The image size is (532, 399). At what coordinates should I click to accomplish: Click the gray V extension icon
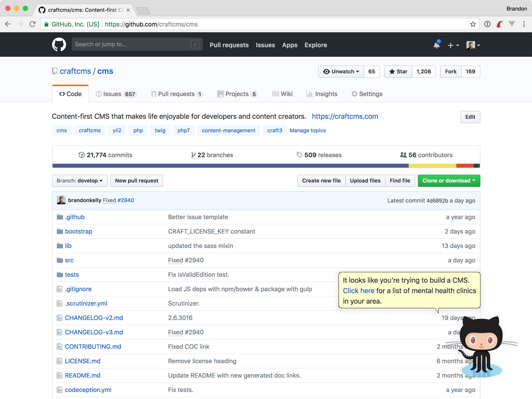pyautogui.click(x=512, y=24)
